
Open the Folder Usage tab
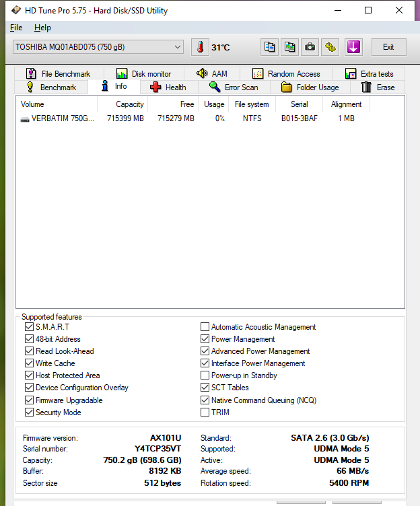click(x=310, y=87)
